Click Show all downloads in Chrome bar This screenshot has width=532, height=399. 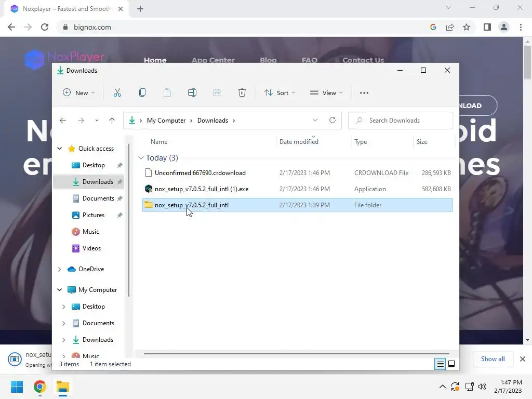[493, 359]
